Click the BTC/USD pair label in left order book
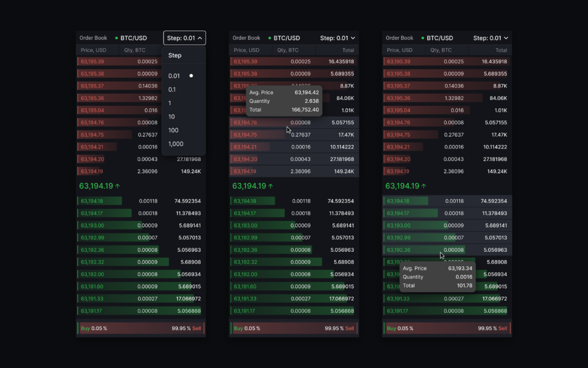The width and height of the screenshot is (588, 368). tap(133, 38)
